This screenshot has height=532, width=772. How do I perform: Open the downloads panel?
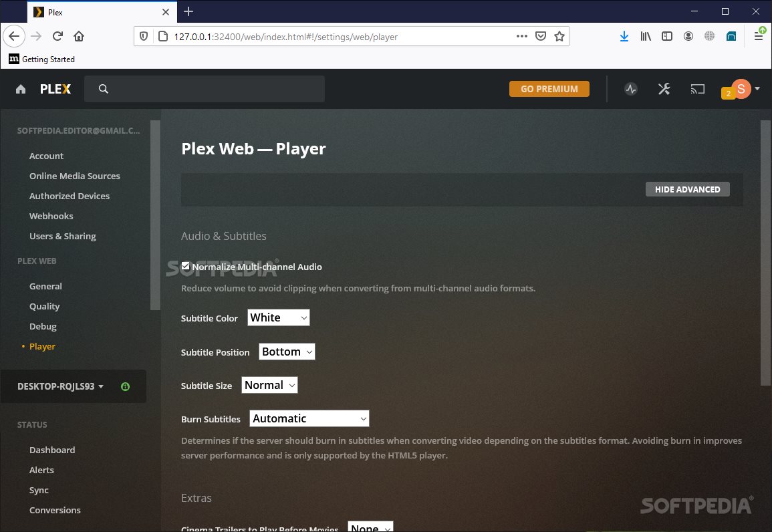[624, 36]
